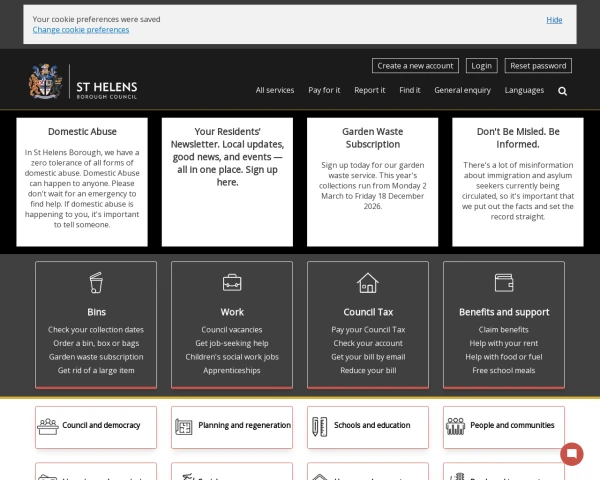Open Apprenticeships link

(232, 371)
